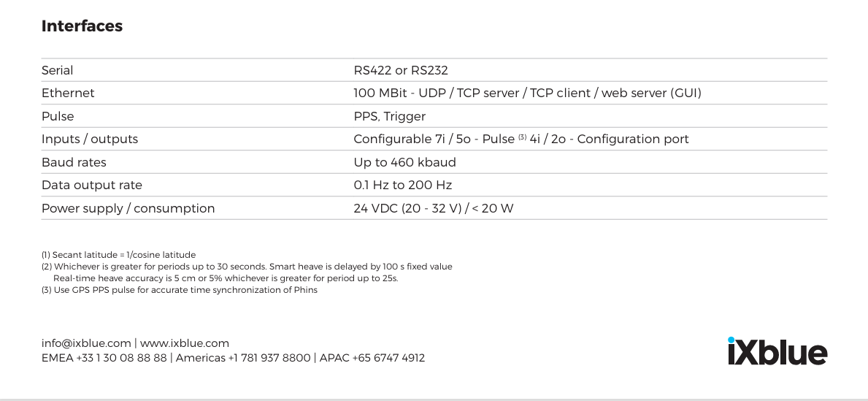
Task: Click the Interfaces heading
Action: tap(82, 26)
